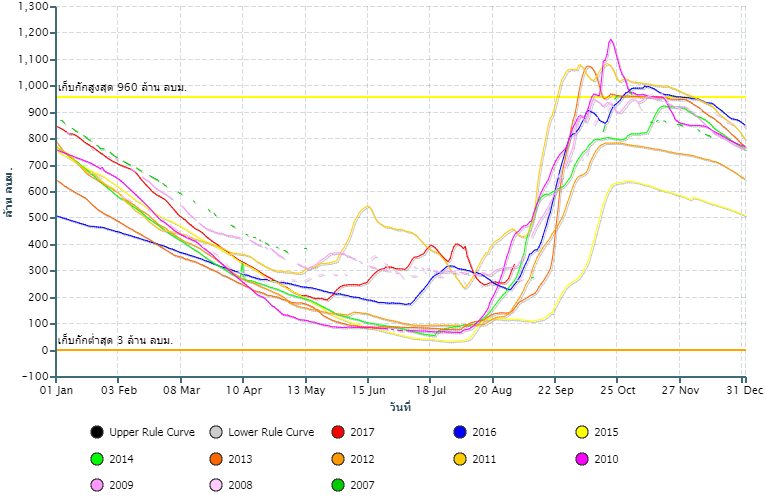This screenshot has width=766, height=497.
Task: Click the yellow circle for 2015
Action: tap(580, 432)
